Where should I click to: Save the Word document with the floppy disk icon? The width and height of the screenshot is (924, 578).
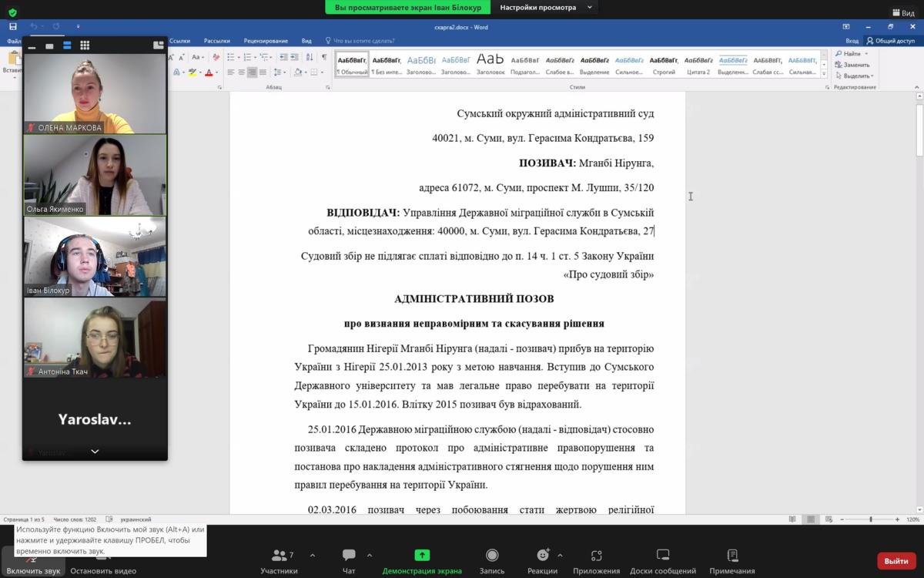tap(13, 27)
